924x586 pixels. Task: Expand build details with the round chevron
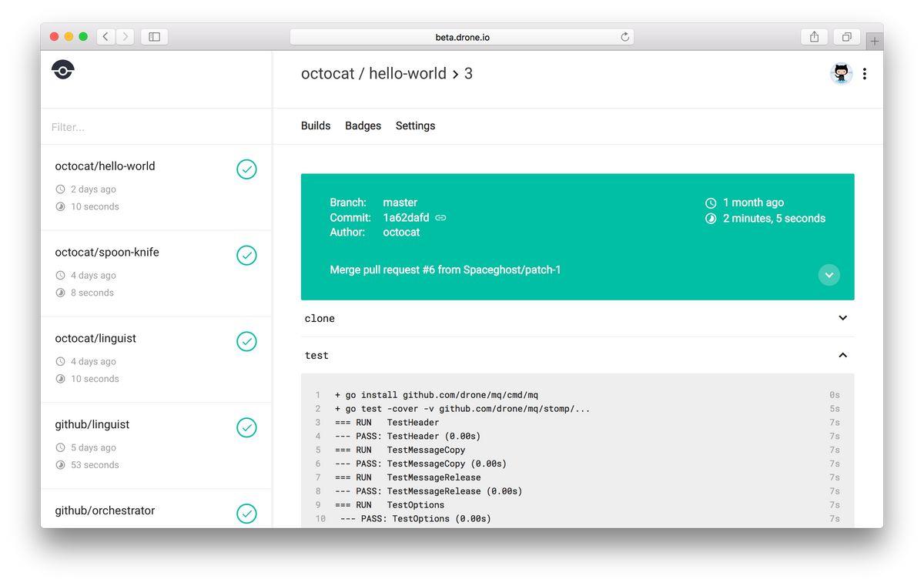[x=829, y=275]
